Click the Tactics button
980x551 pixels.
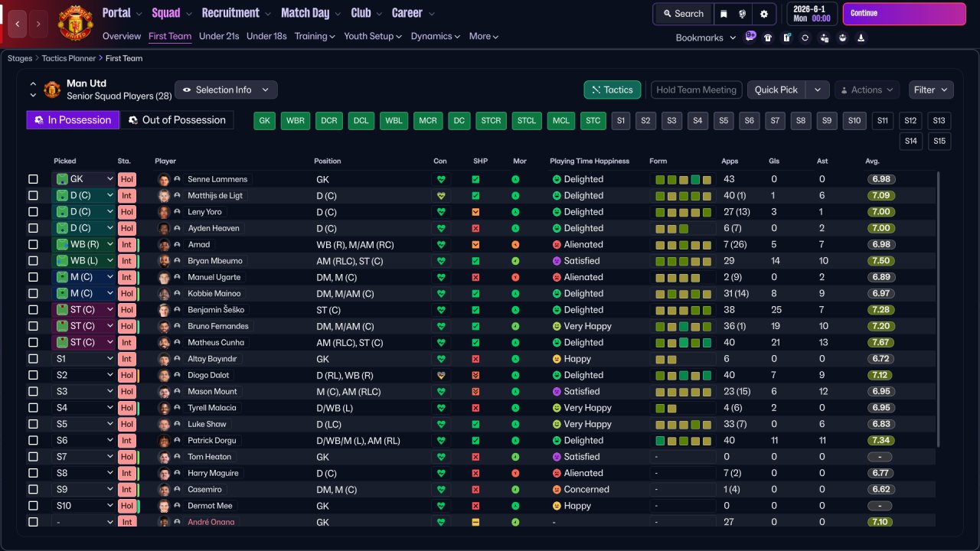[612, 90]
